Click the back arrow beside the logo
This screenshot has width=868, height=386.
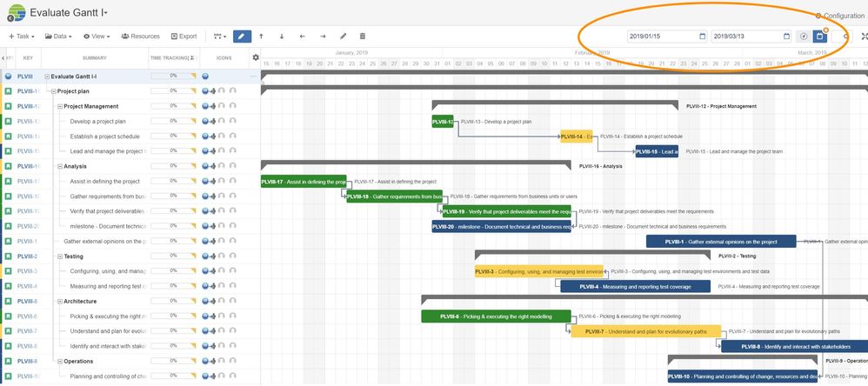click(10, 18)
